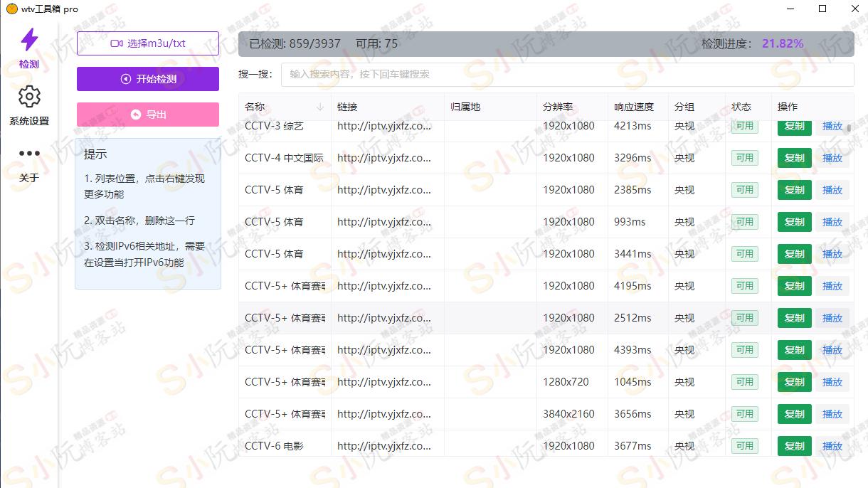Play CCTV-5+ row with 4195ms response
The height and width of the screenshot is (488, 868).
pyautogui.click(x=832, y=286)
